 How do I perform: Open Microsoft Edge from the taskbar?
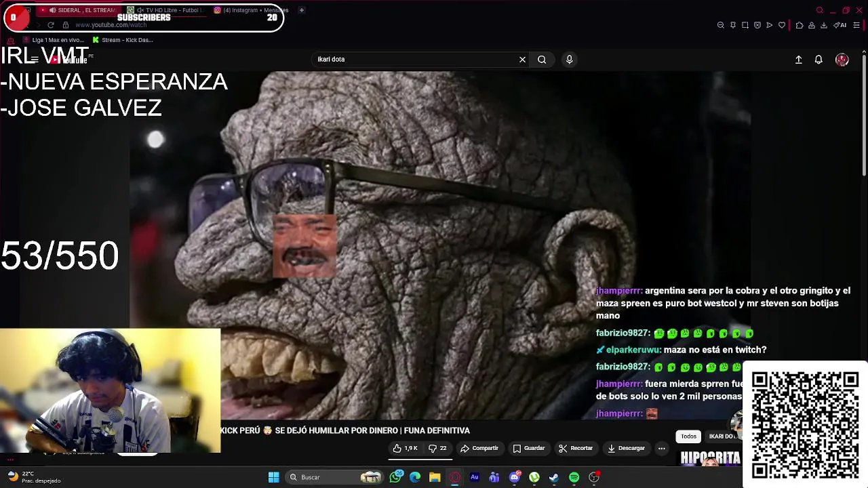[x=415, y=477]
